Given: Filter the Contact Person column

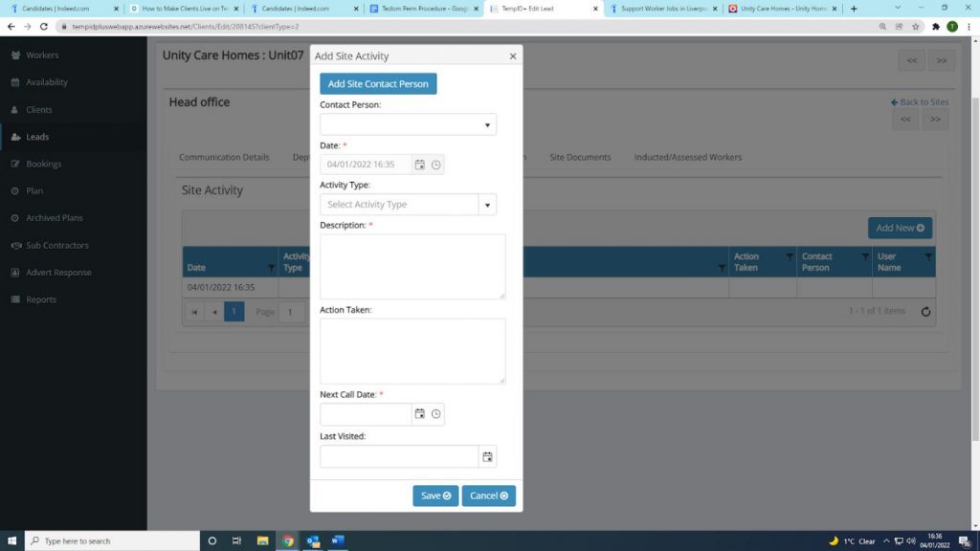Looking at the screenshot, I should coord(864,256).
